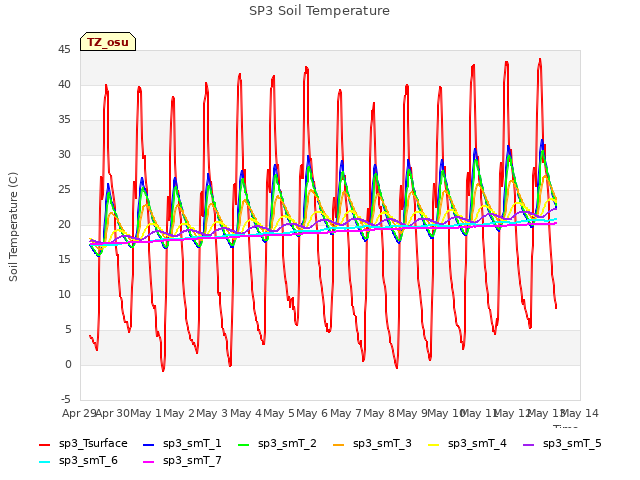Screen dimensions: 640x480
Task: Click the green sp3_smT_2 legend swatch
Action: click(x=244, y=444)
